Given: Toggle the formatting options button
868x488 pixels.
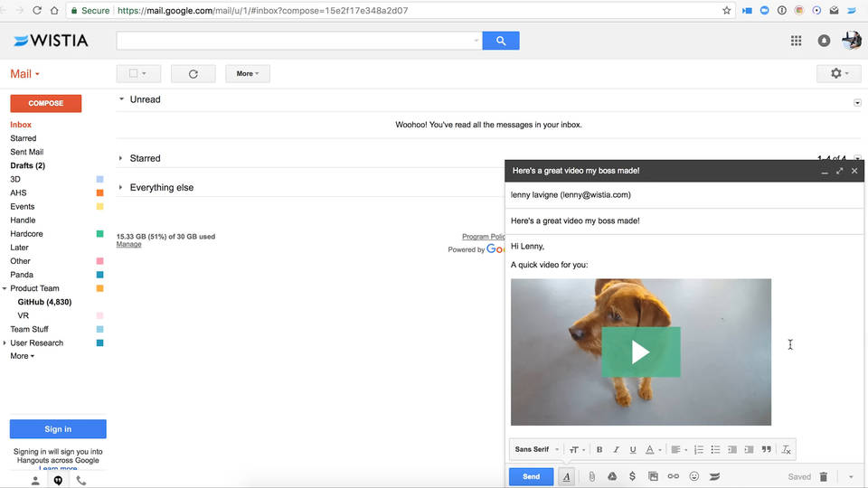Looking at the screenshot, I should coord(566,476).
